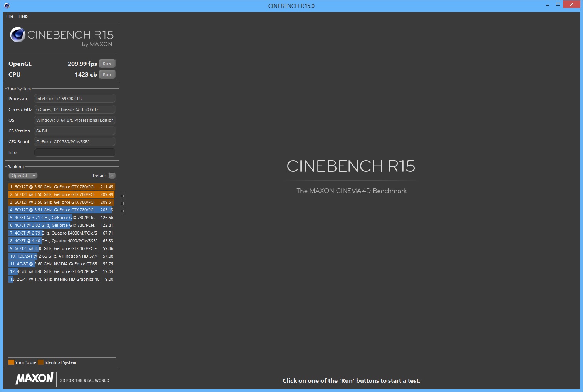Open the File menu
The height and width of the screenshot is (392, 583).
click(x=10, y=16)
